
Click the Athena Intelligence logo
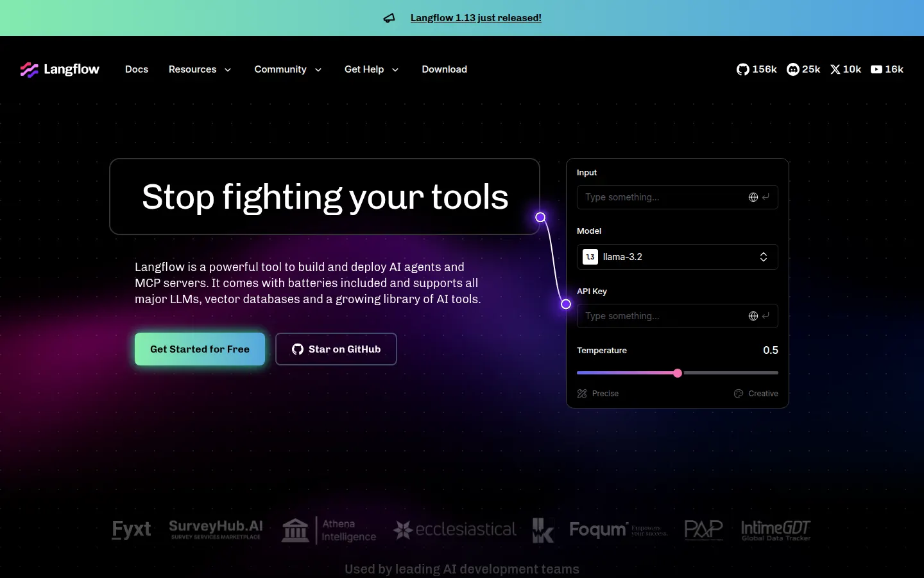329,530
